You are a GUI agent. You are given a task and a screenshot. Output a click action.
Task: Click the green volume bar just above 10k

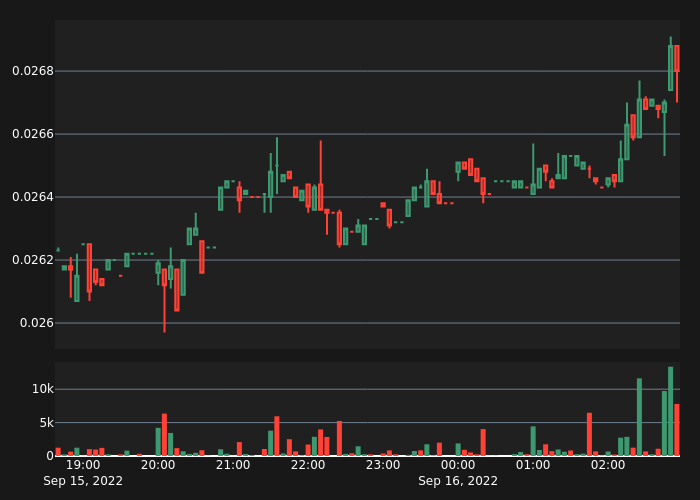639,417
